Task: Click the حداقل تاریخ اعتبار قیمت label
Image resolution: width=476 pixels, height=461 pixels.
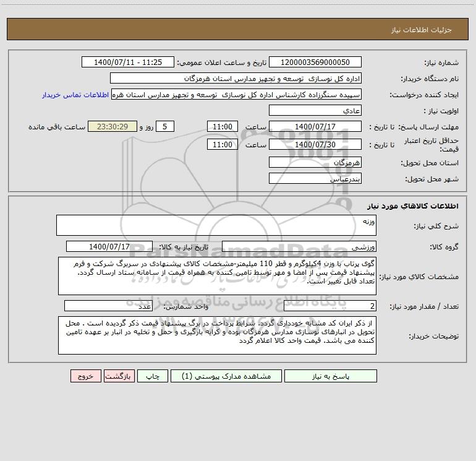Action: 431,145
